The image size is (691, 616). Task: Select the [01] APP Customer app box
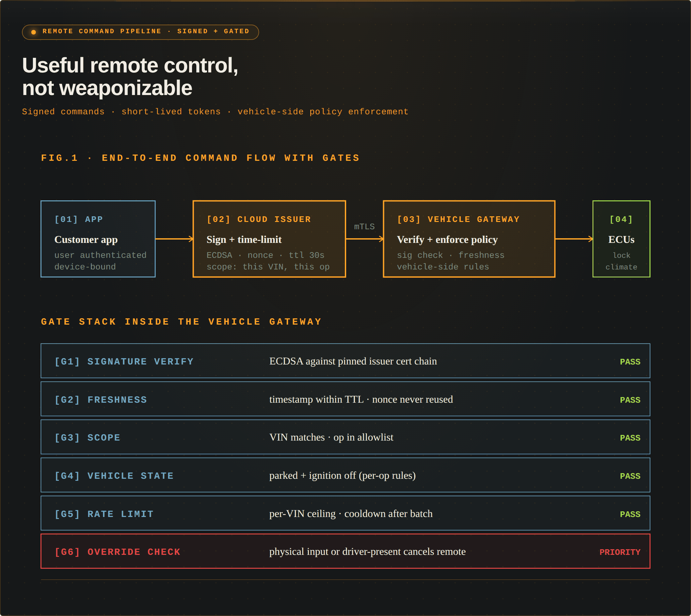pos(98,239)
